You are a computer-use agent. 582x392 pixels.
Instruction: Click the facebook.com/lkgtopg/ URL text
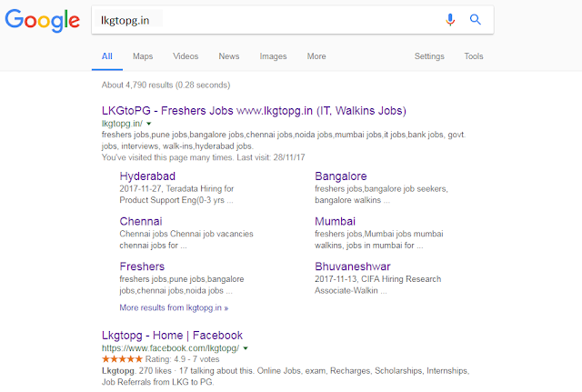point(170,348)
